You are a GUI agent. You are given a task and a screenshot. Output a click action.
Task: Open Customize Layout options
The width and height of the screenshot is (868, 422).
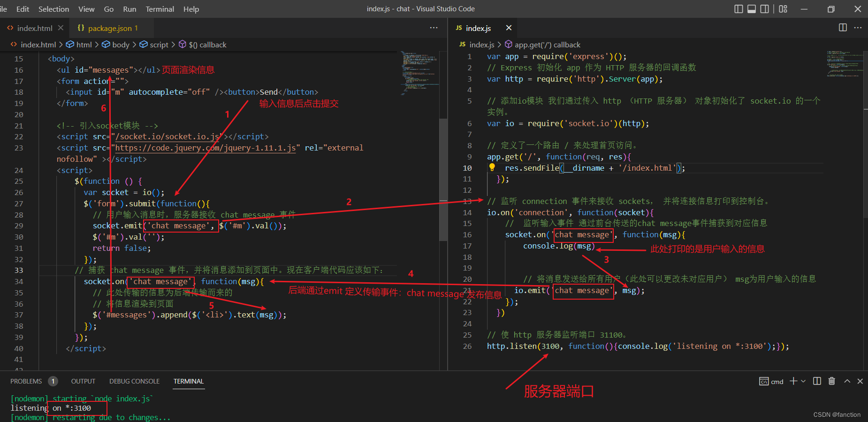[x=783, y=9]
